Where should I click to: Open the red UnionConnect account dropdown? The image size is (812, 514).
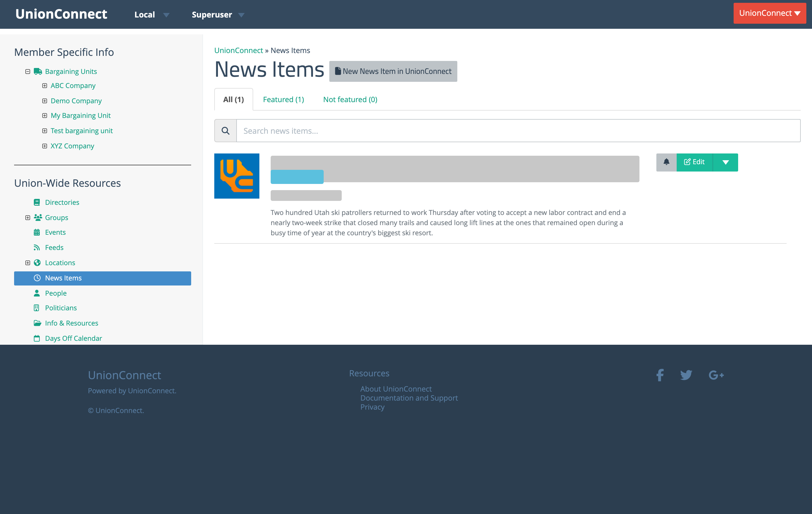coord(770,13)
